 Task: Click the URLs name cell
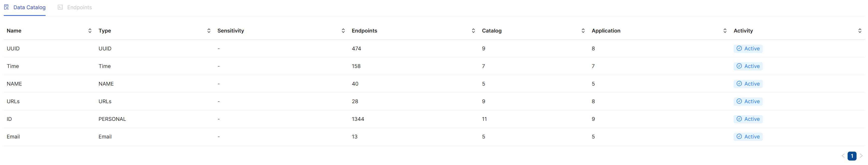tap(13, 101)
